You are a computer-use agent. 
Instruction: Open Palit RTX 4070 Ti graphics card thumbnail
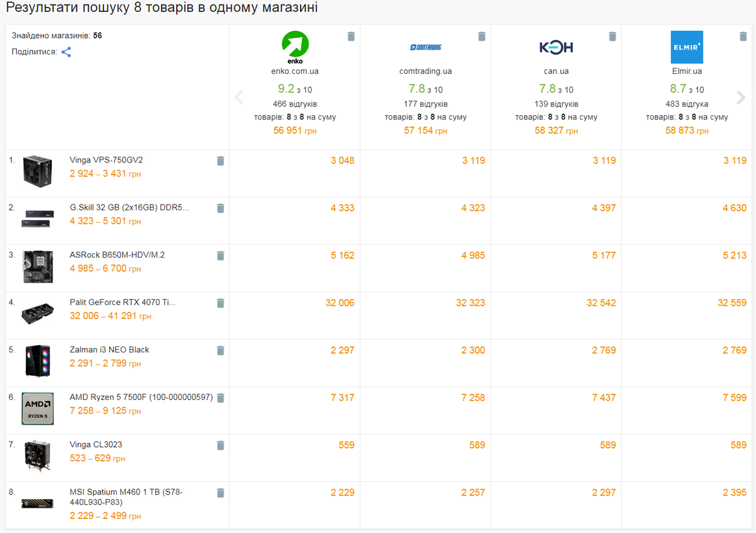pos(37,314)
